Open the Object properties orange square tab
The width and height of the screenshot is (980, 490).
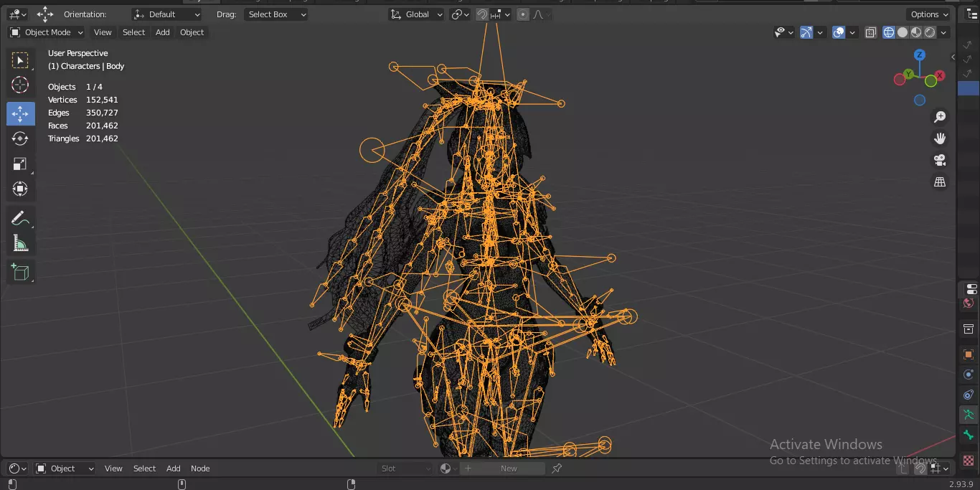click(969, 354)
